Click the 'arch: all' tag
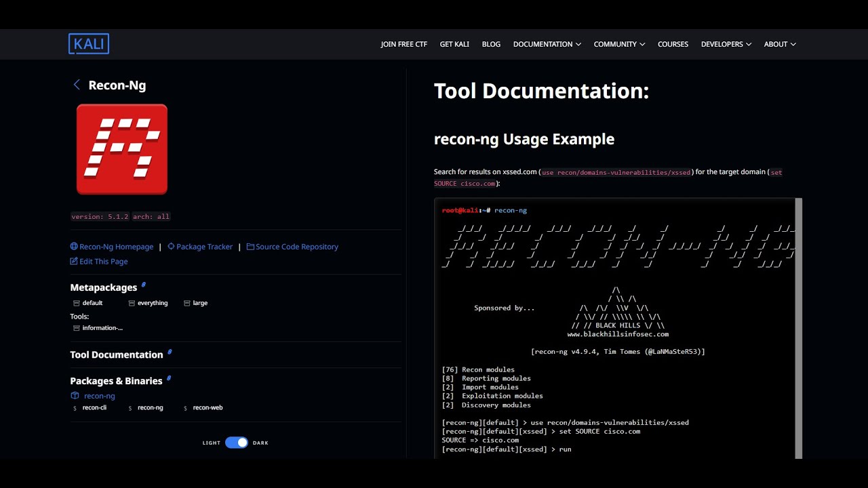 click(151, 216)
